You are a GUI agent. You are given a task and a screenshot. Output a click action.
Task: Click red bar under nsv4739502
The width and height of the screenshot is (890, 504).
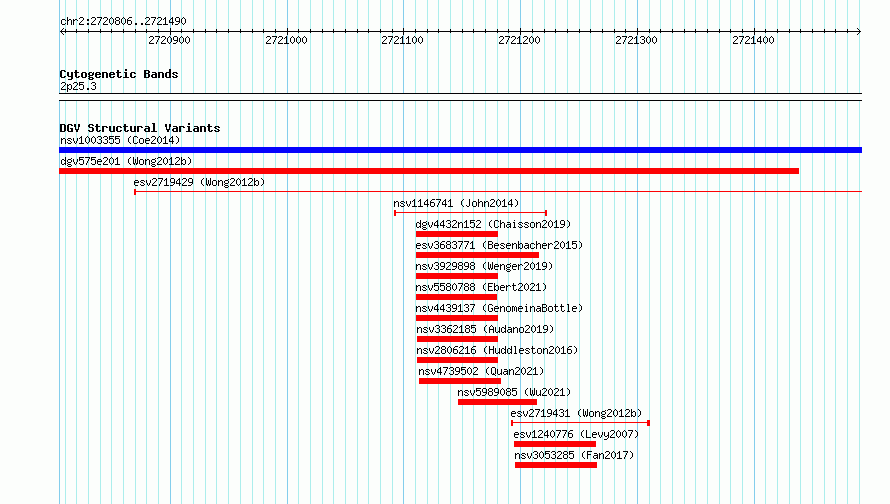click(460, 381)
